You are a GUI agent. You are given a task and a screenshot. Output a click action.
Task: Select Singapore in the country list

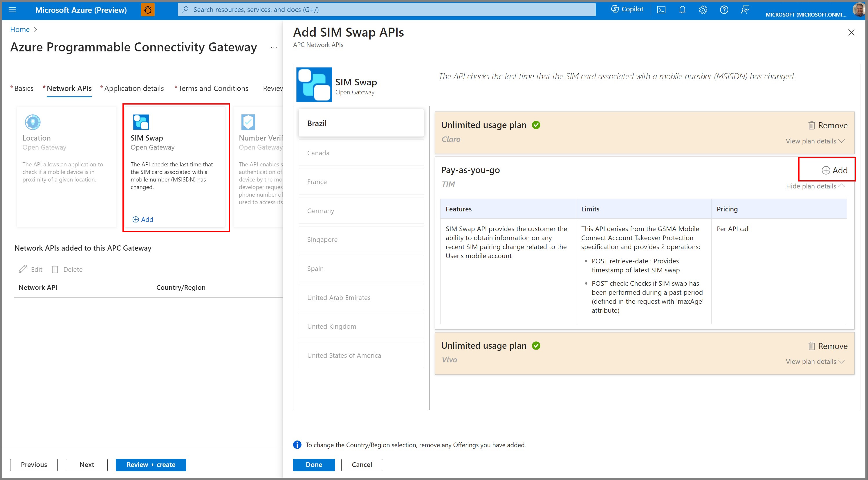361,240
